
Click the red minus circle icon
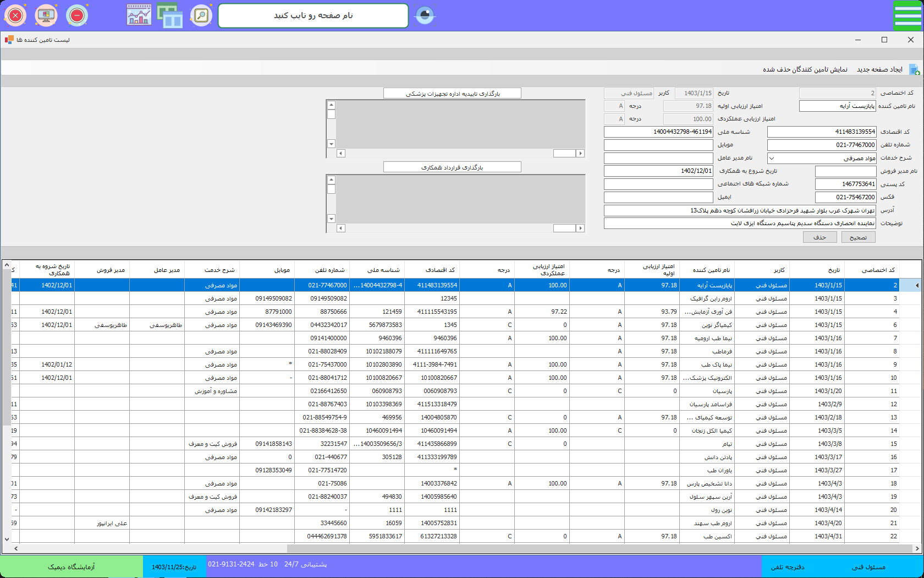click(77, 15)
